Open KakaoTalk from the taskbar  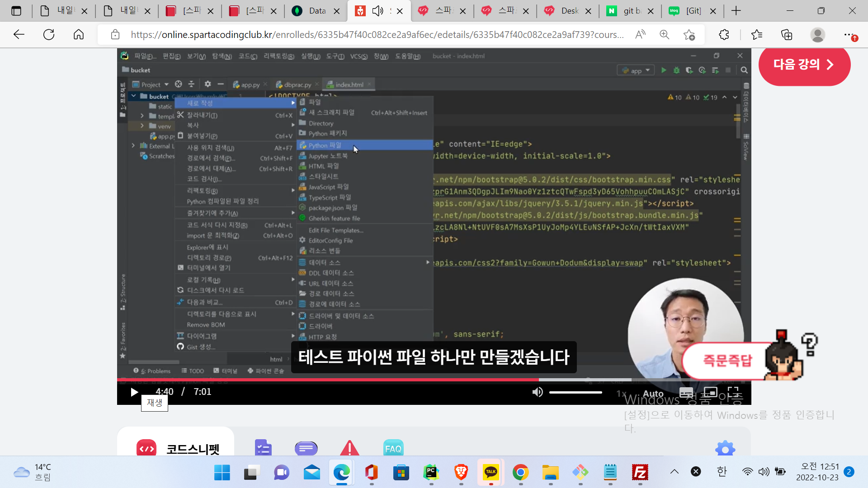coord(491,473)
